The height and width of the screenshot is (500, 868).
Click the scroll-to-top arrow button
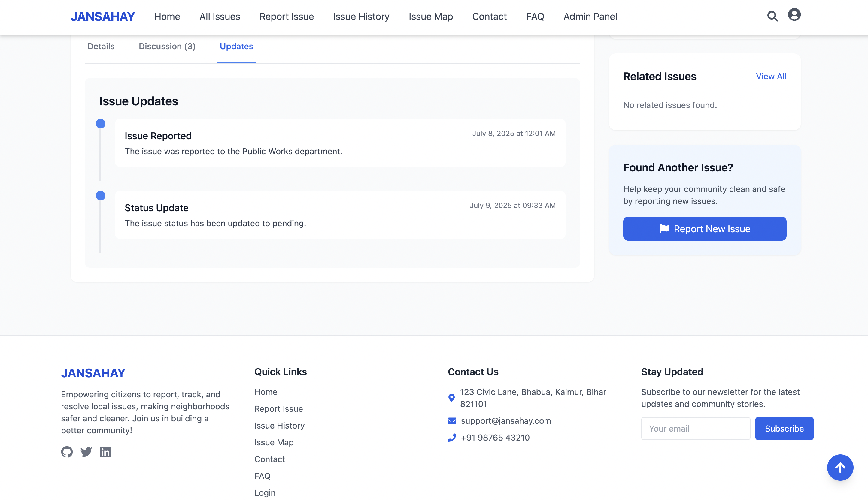tap(840, 467)
